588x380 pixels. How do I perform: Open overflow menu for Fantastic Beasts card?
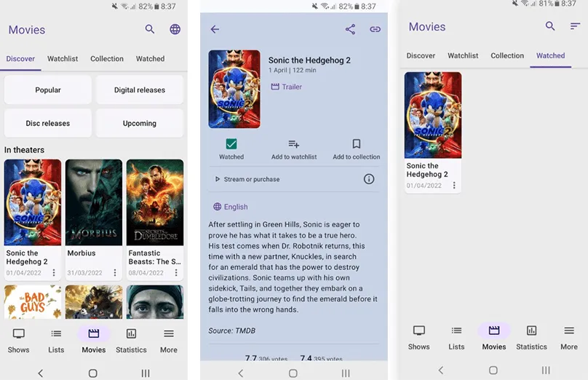[176, 272]
